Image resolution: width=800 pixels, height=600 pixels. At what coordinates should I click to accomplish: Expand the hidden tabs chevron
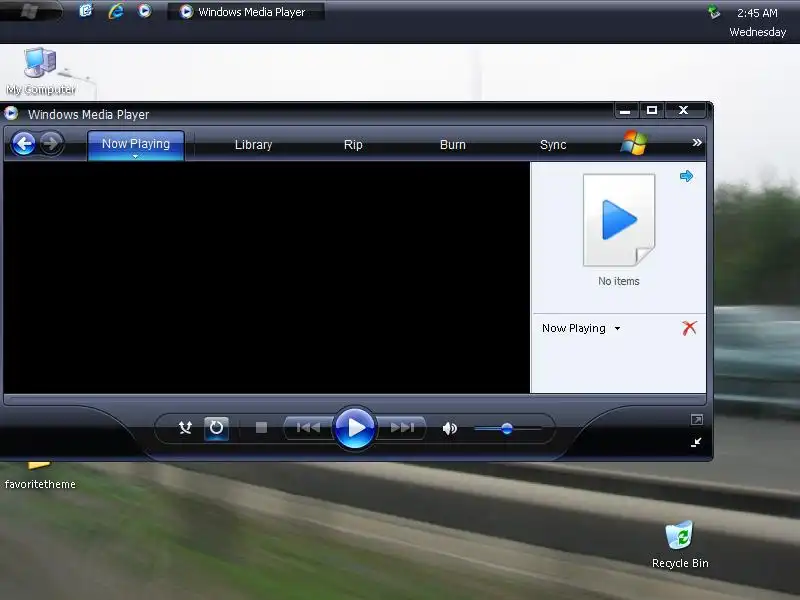point(696,143)
